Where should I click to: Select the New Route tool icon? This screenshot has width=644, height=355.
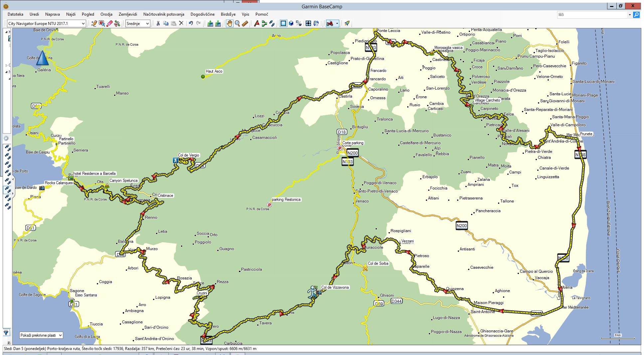(264, 23)
